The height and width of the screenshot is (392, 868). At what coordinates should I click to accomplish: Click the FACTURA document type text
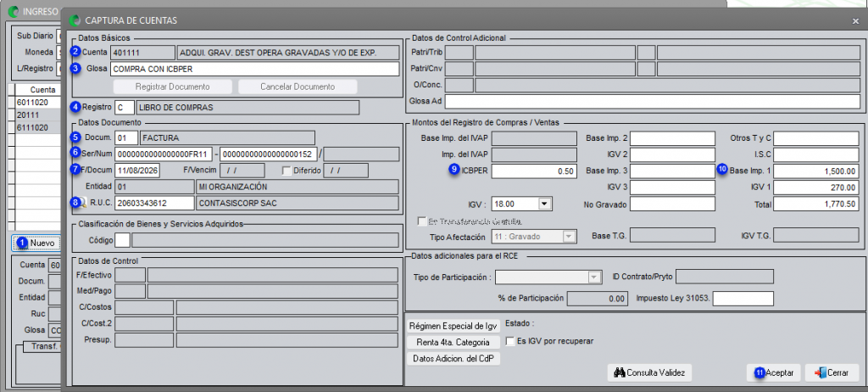click(x=227, y=137)
